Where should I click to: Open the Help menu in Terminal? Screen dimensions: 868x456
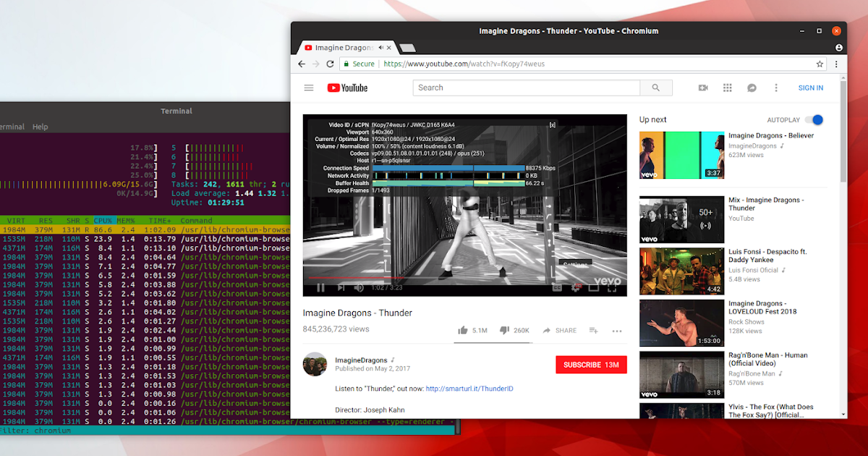pos(41,127)
